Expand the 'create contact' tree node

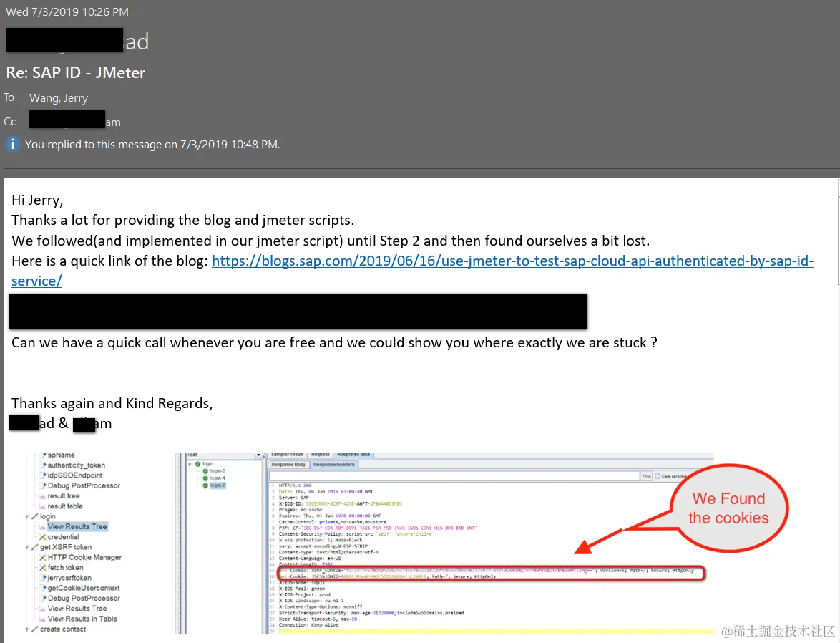click(x=26, y=629)
